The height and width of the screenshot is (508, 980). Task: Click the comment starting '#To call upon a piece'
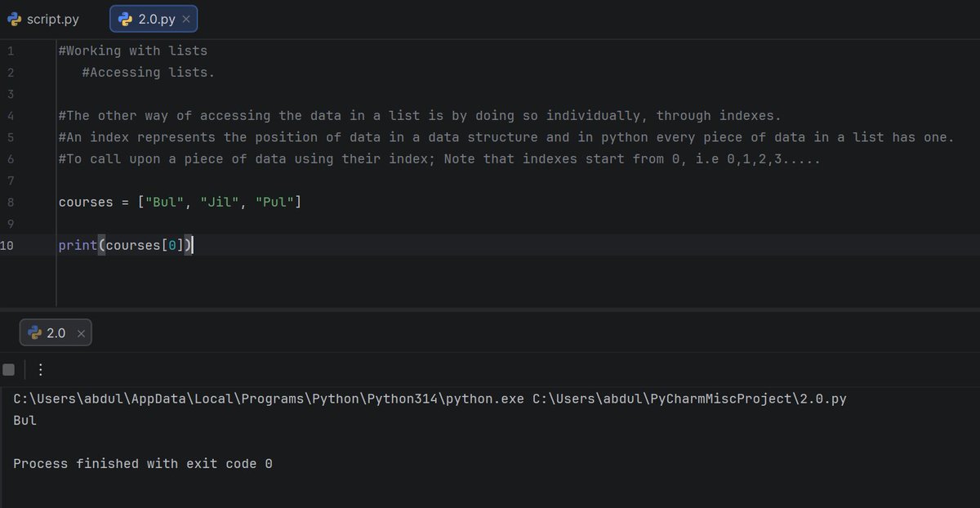point(439,158)
